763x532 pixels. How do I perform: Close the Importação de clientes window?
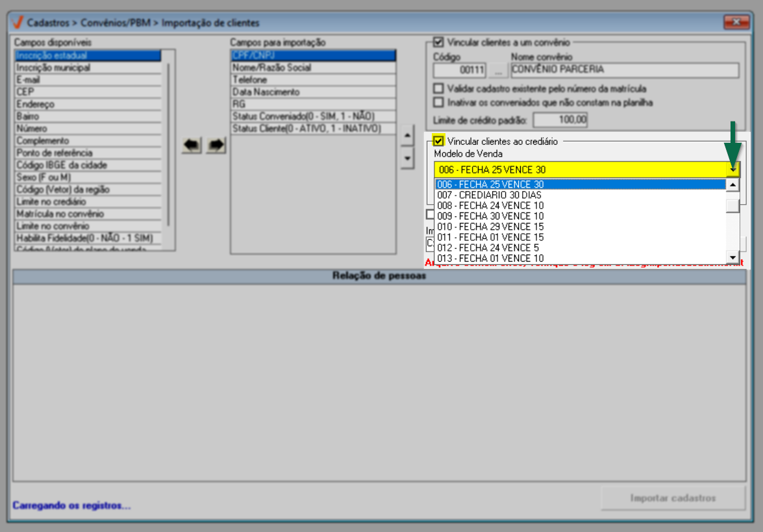pos(736,22)
